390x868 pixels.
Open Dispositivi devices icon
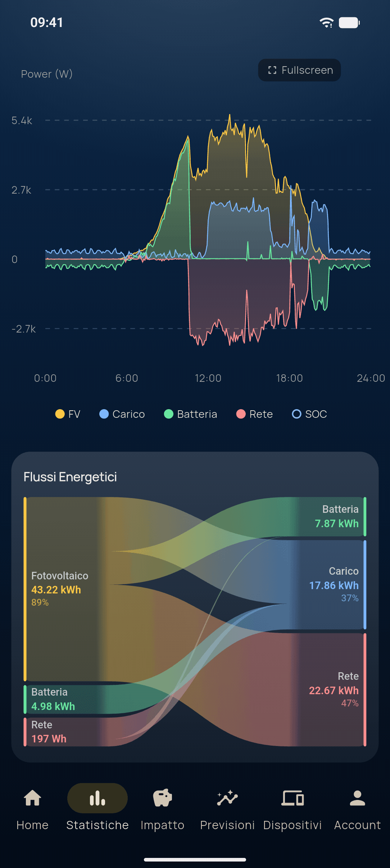pos(292,798)
